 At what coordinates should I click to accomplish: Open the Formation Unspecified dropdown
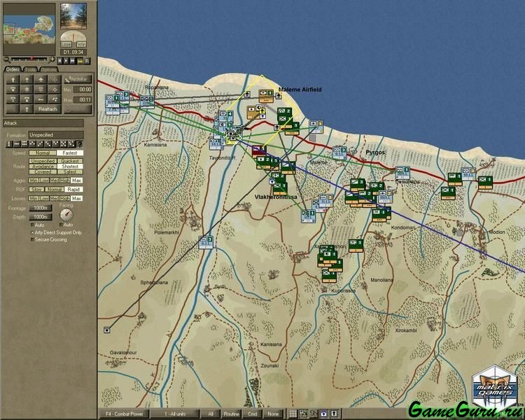tap(56, 135)
